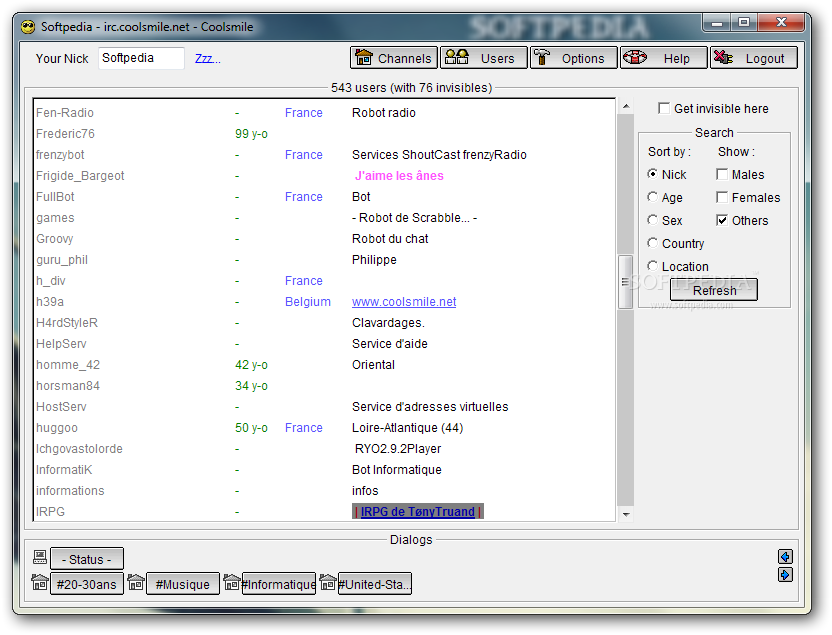Click the smiley application icon in title bar
832x635 pixels.
[x=28, y=27]
